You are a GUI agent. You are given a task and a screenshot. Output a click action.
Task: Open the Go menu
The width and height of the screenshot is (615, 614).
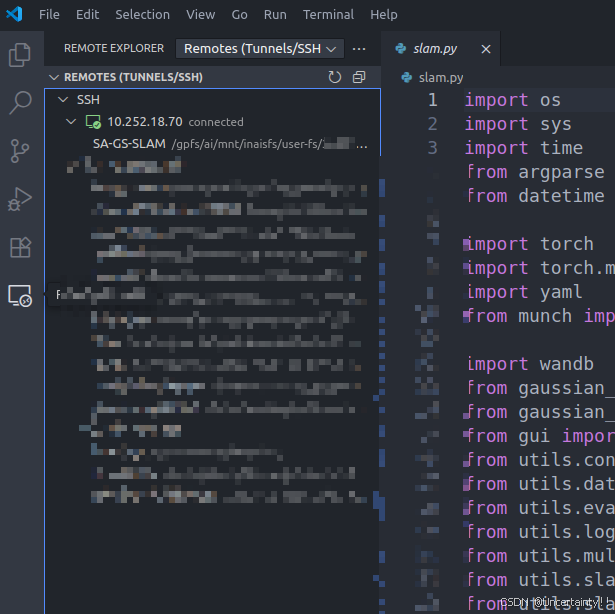(x=239, y=15)
